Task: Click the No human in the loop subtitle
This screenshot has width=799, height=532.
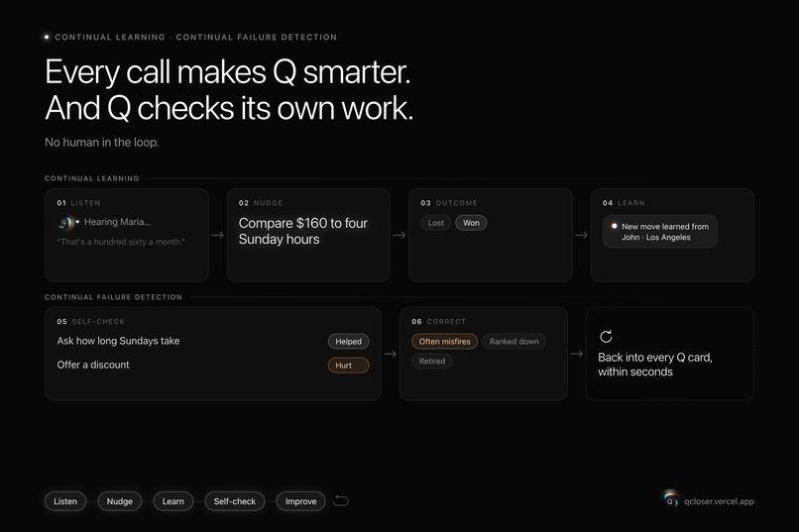Action: click(102, 143)
